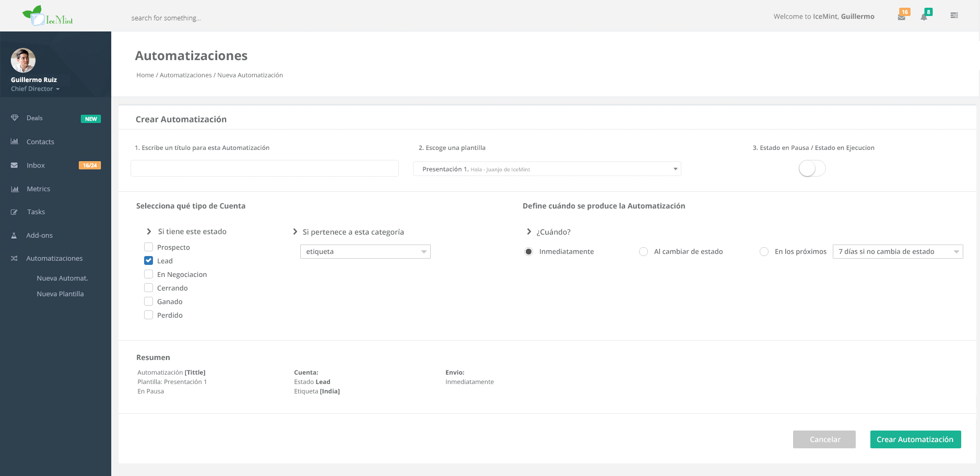Collapse the Si pertenece a esta categoría chevron
Image resolution: width=980 pixels, height=476 pixels.
(295, 232)
